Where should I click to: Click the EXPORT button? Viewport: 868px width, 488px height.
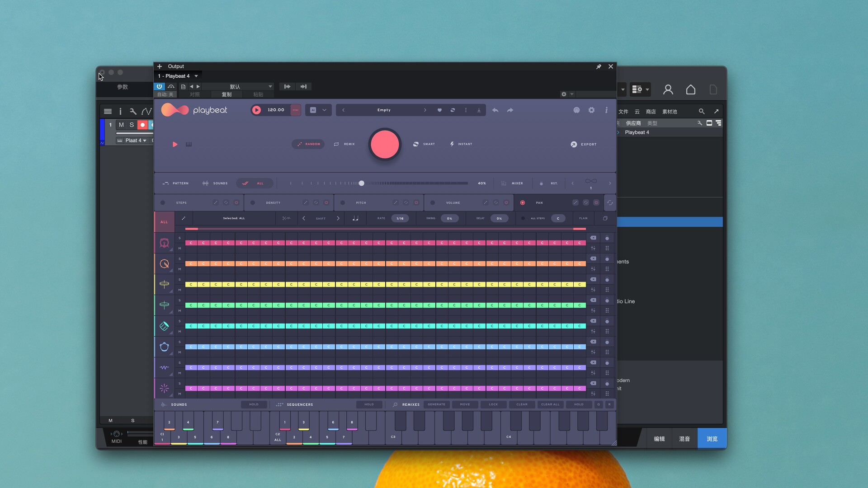pos(584,145)
